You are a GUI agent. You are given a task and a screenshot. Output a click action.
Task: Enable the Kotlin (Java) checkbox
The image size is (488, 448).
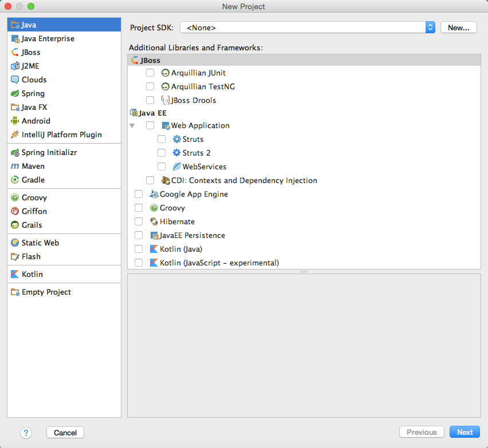[139, 249]
